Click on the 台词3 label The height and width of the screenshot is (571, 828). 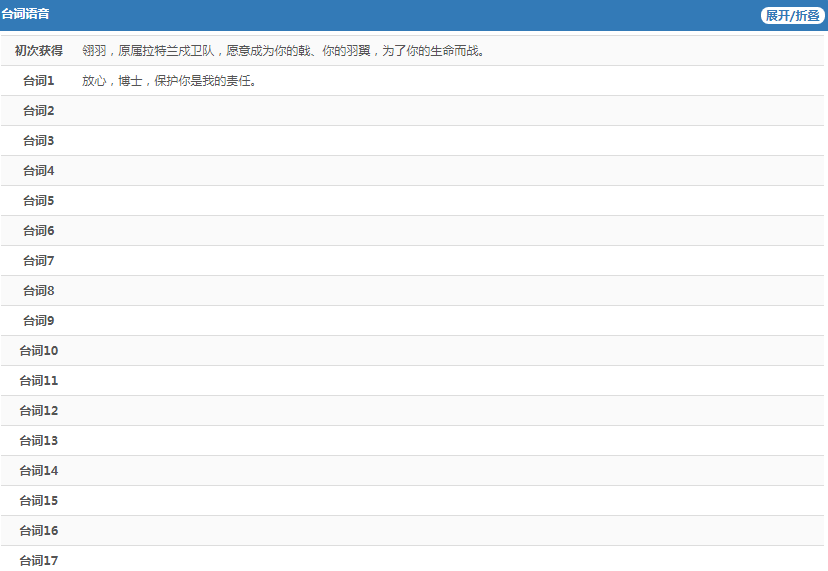pyautogui.click(x=39, y=140)
